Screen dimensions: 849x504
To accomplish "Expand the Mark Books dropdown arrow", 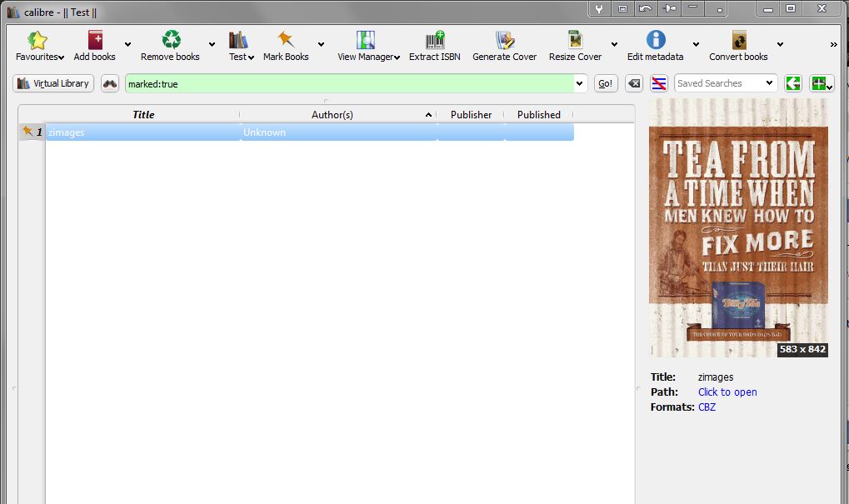I will pos(321,44).
